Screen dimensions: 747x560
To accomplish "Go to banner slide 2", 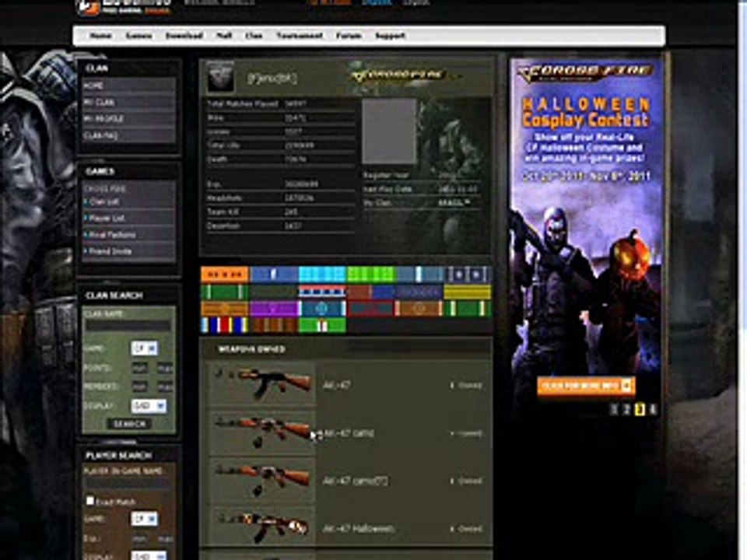I will tap(627, 409).
